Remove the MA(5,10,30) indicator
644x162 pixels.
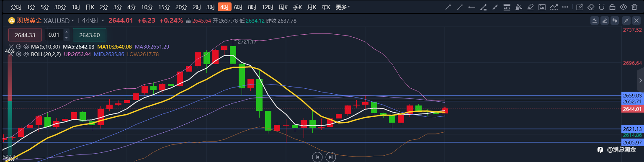pos(11,46)
